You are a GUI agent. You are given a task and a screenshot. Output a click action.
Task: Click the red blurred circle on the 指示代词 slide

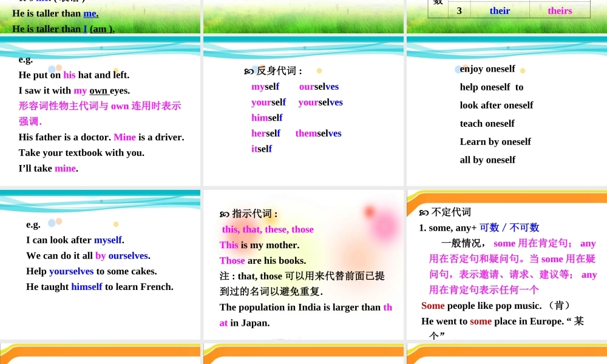coord(369,212)
